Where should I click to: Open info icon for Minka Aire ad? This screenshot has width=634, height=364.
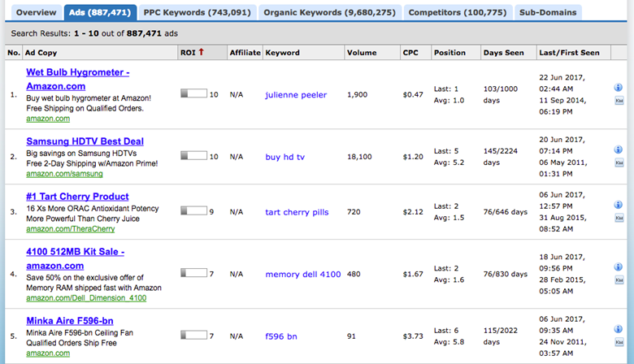coord(619,329)
